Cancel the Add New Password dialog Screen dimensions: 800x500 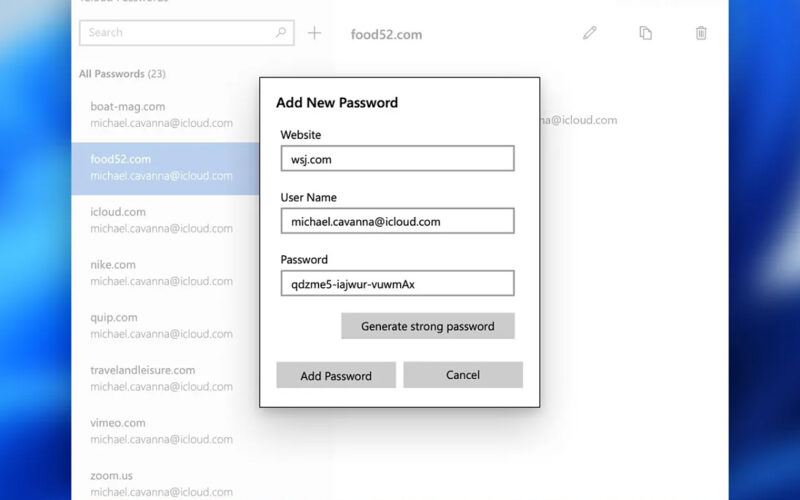click(463, 375)
